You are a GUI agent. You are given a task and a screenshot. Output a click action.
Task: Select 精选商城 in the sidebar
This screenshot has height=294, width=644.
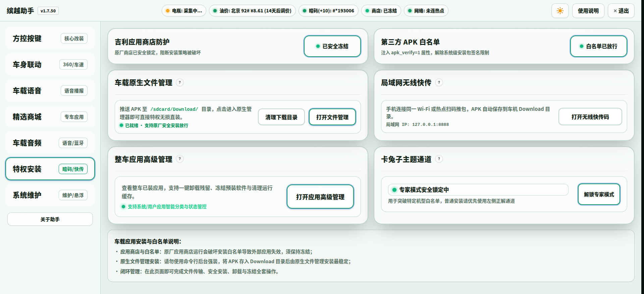50,117
